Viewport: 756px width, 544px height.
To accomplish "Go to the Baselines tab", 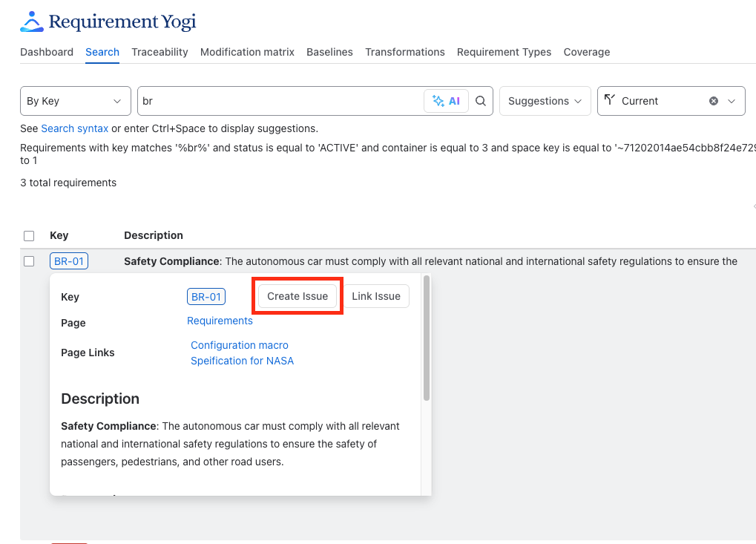I will pyautogui.click(x=330, y=52).
